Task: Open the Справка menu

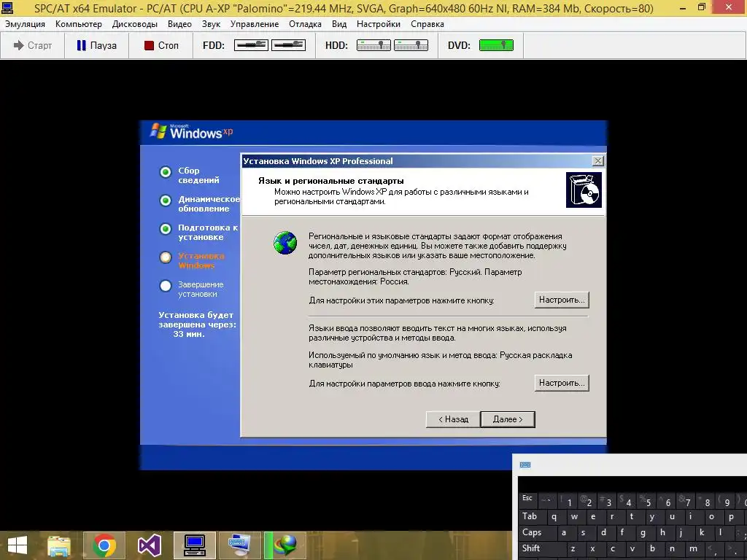Action: [427, 24]
